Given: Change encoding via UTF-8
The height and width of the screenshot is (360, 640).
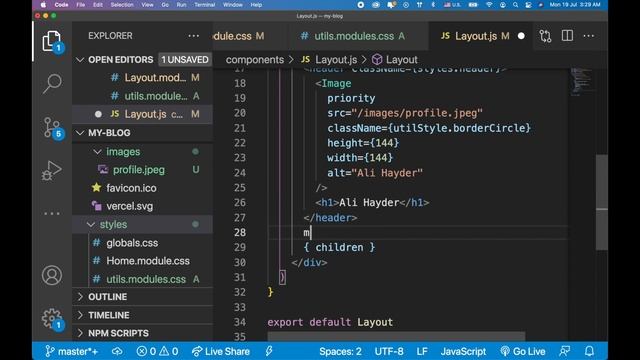Looking at the screenshot, I should (389, 351).
